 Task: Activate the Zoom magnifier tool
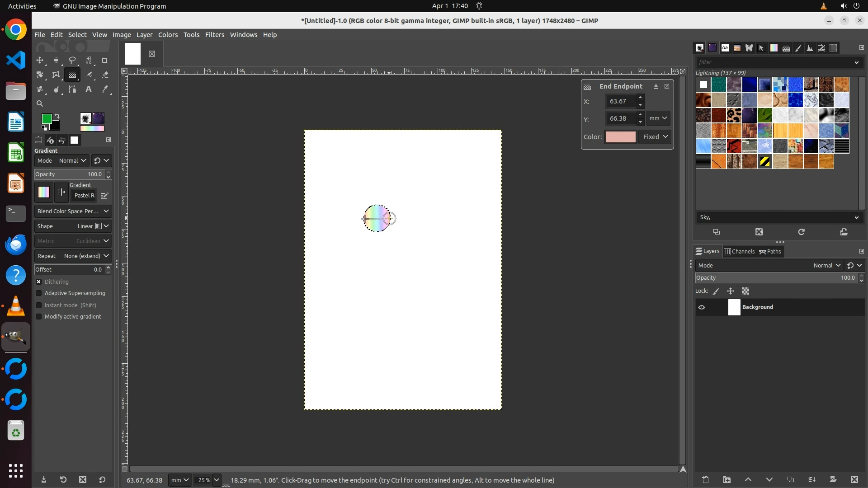coord(40,103)
